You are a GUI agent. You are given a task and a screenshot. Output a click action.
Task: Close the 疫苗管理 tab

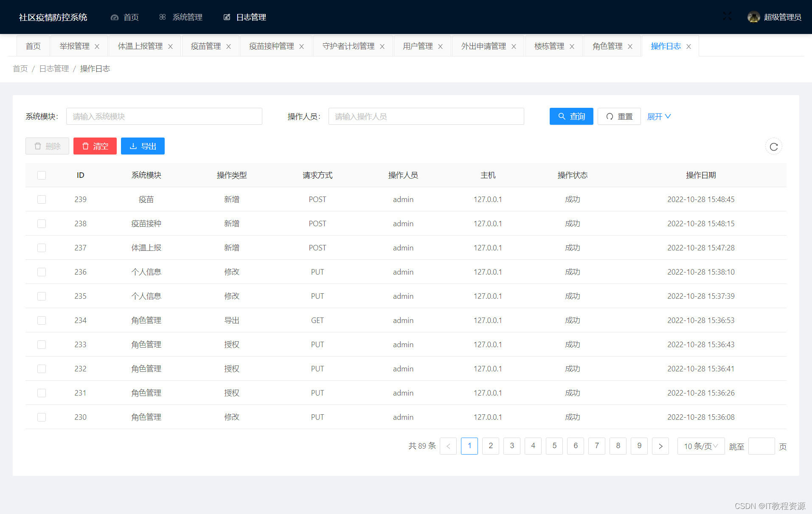[228, 46]
